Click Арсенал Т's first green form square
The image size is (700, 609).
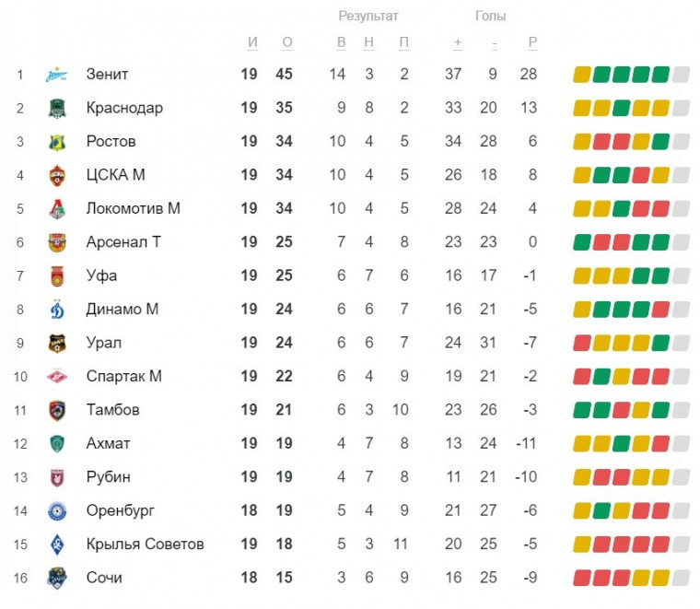point(582,242)
